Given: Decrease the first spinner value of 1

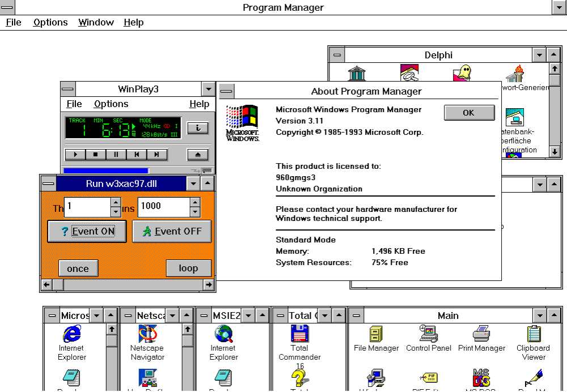Looking at the screenshot, I should point(116,212).
